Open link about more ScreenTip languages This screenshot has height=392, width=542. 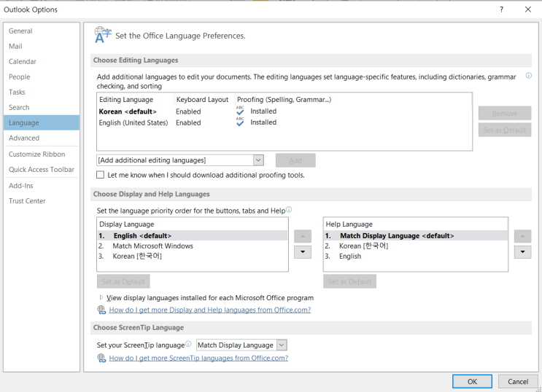pos(198,358)
